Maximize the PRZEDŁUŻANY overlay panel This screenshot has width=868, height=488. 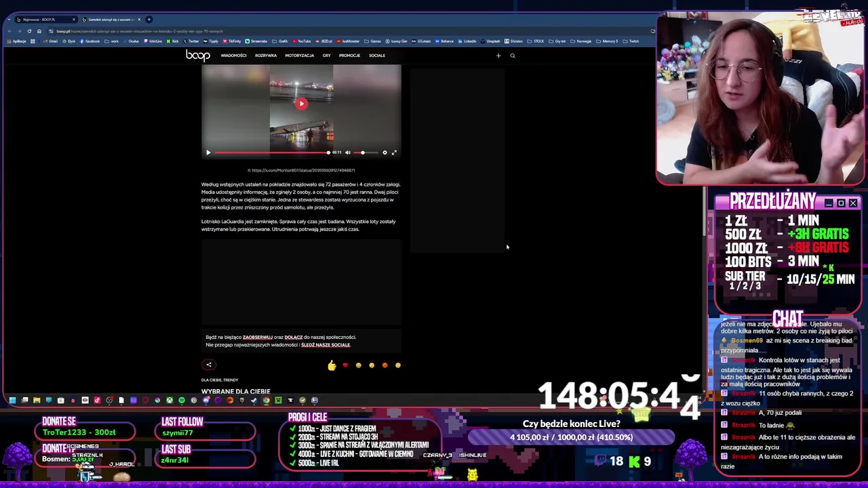pos(841,203)
